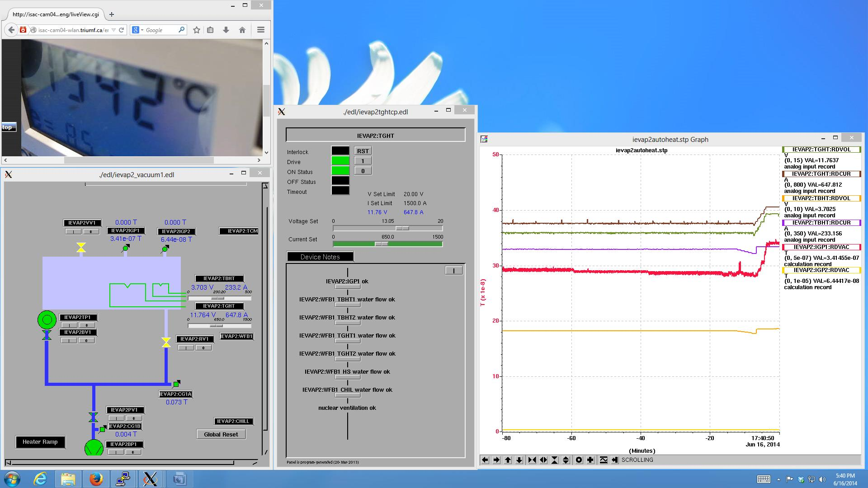This screenshot has width=868, height=488.
Task: Open the Firefox downloads arrow
Action: tap(226, 30)
